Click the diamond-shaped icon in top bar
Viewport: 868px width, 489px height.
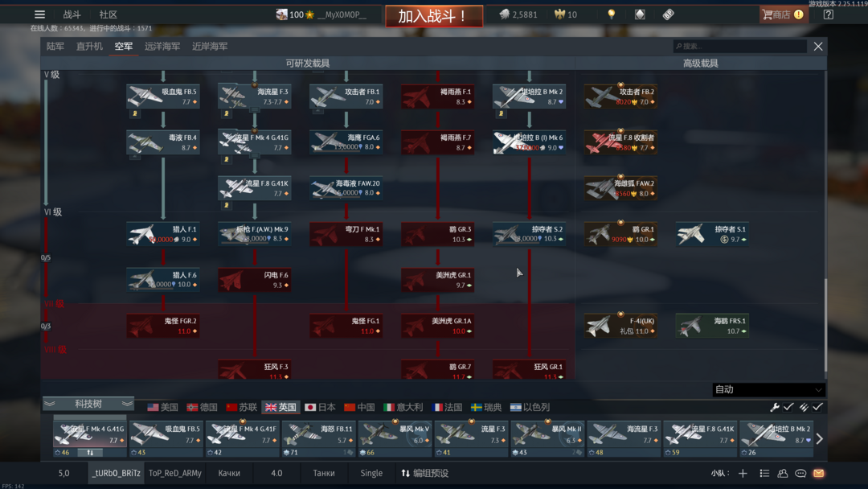coord(640,14)
